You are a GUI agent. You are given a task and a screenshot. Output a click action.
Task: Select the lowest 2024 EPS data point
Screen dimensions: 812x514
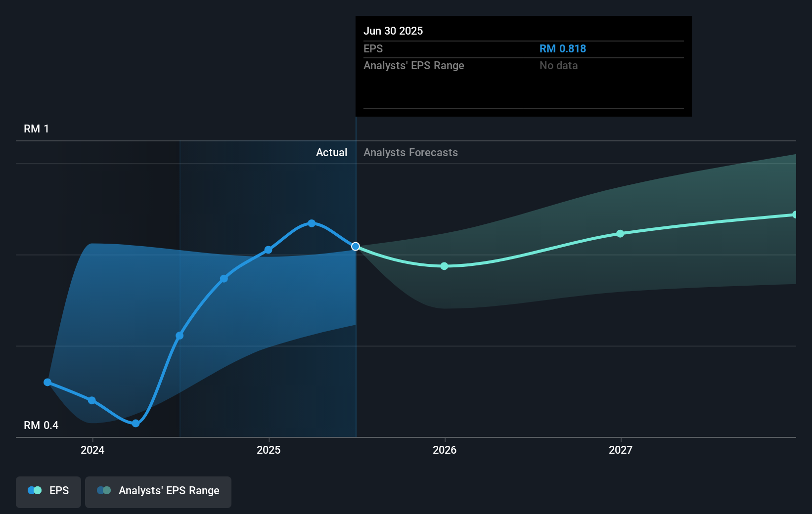[x=135, y=423]
